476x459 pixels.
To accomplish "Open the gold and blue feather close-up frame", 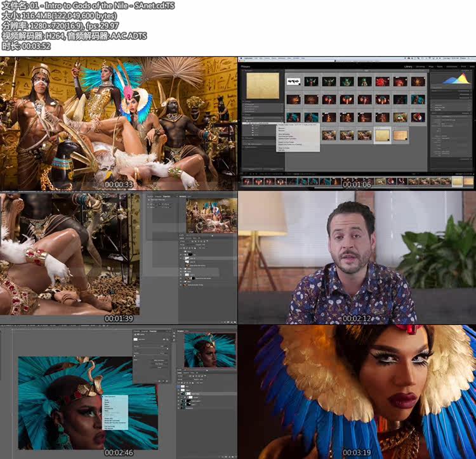I will pos(357,392).
